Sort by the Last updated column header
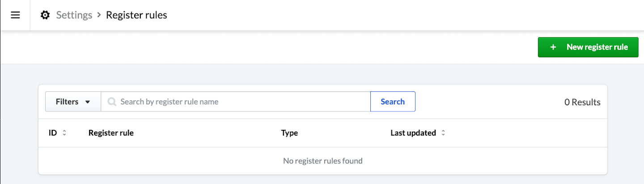 pyautogui.click(x=413, y=133)
